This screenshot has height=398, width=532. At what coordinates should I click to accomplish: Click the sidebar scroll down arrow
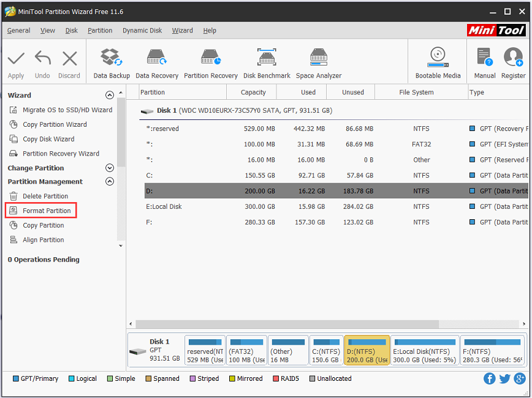[121, 246]
